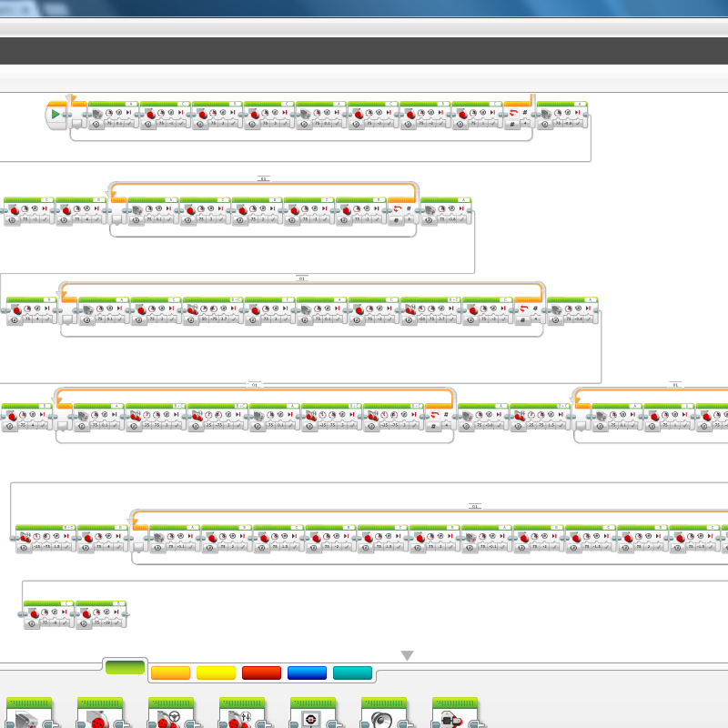Pick the Display block in the palette
728x728 pixels.
(313, 713)
